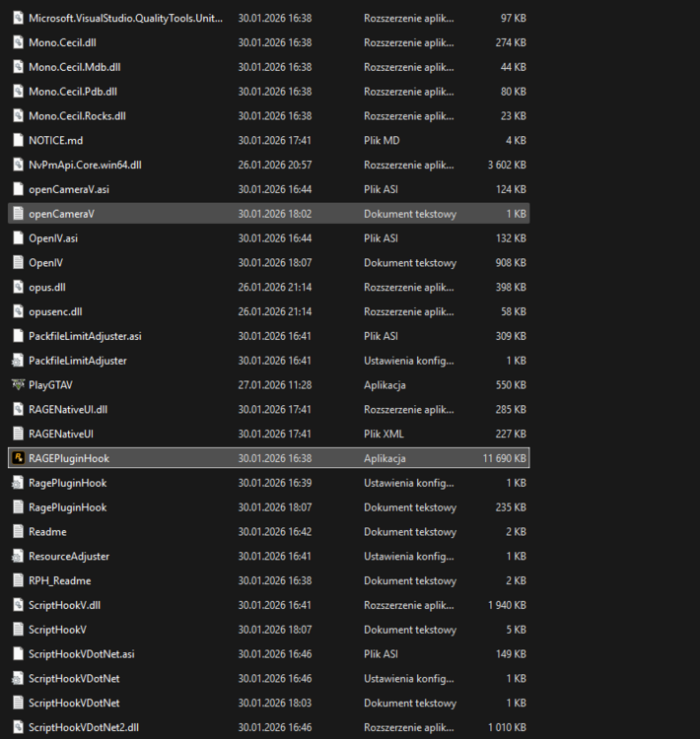Select the 235 KB RagePluginHook text document name
The height and width of the screenshot is (739, 700).
click(x=67, y=507)
